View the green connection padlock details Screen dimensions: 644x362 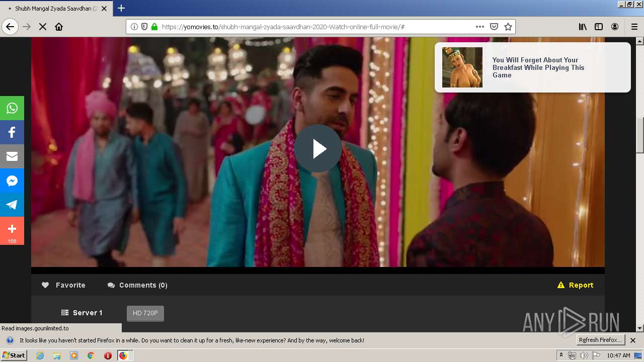click(x=154, y=27)
